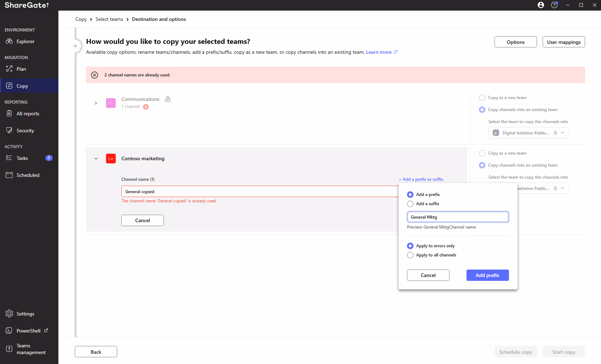This screenshot has width=601, height=364.
Task: Open the Settings gear icon
Action: [9, 314]
